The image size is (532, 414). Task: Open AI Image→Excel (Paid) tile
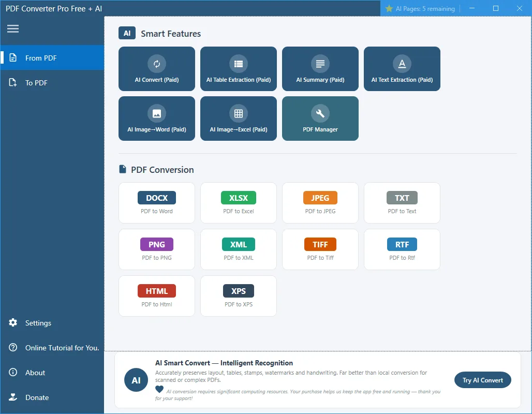click(239, 119)
